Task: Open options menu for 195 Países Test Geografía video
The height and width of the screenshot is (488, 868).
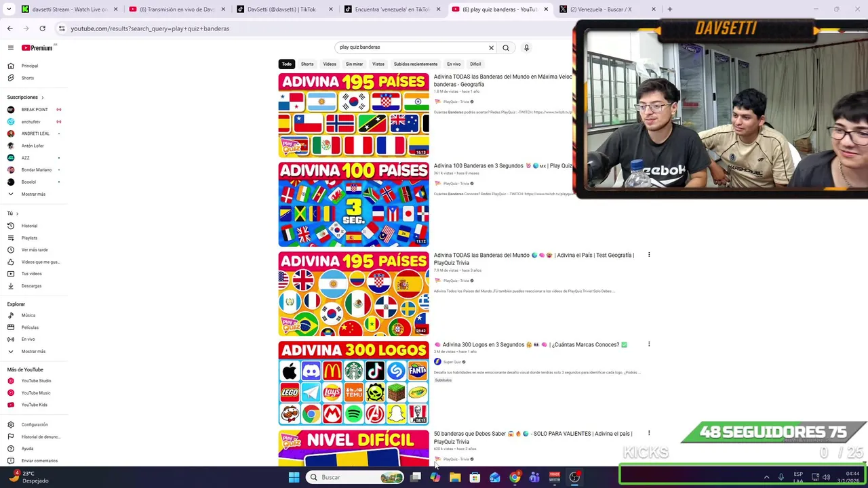Action: 649,255
